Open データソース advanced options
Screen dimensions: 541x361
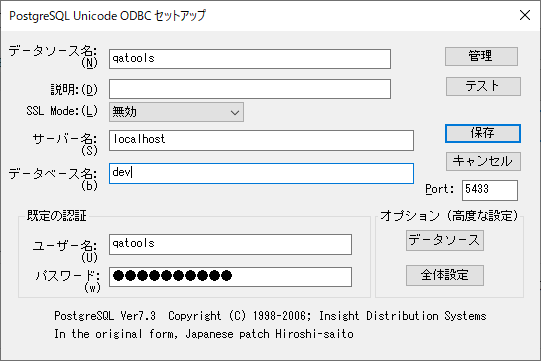point(445,240)
